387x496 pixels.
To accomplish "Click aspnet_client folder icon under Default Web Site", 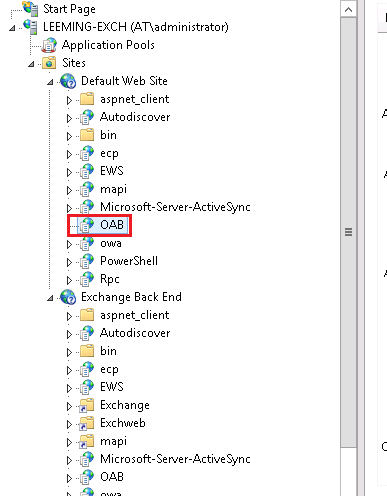I will coord(87,99).
